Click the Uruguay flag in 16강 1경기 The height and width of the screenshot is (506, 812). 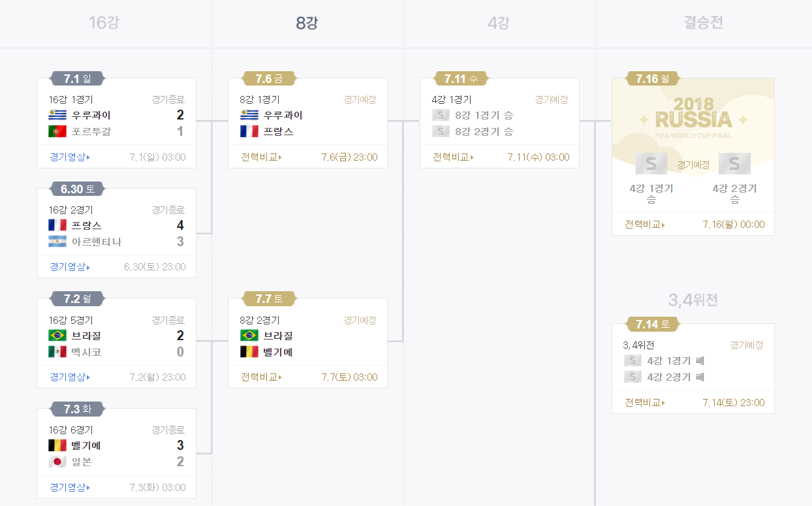click(57, 116)
